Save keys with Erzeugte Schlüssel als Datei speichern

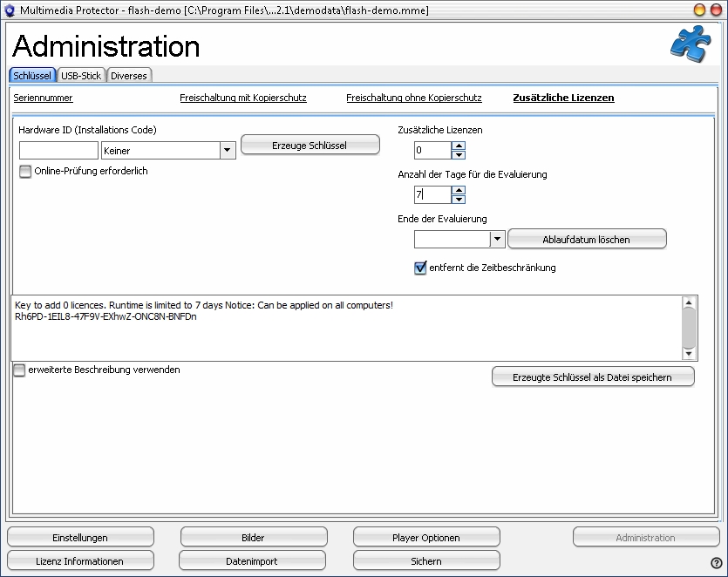[x=593, y=376]
